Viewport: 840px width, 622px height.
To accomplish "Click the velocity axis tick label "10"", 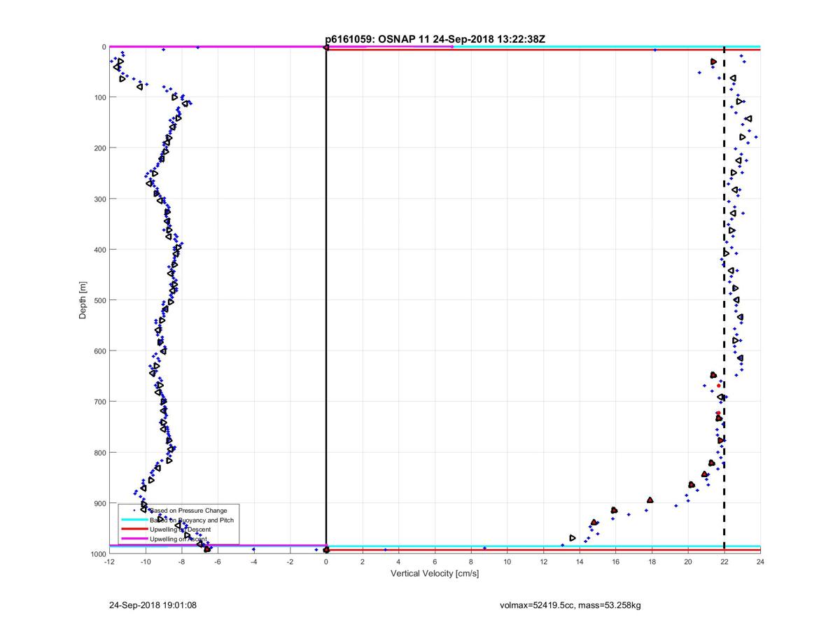I will pos(507,562).
